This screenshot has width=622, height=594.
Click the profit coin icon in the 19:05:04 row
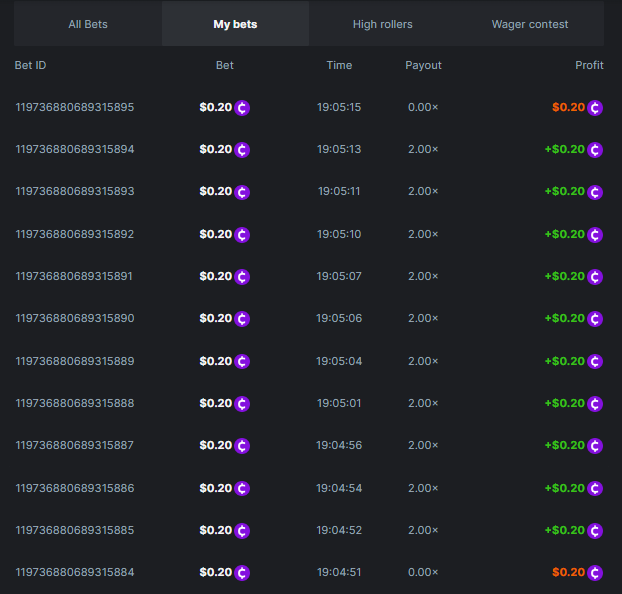point(596,361)
